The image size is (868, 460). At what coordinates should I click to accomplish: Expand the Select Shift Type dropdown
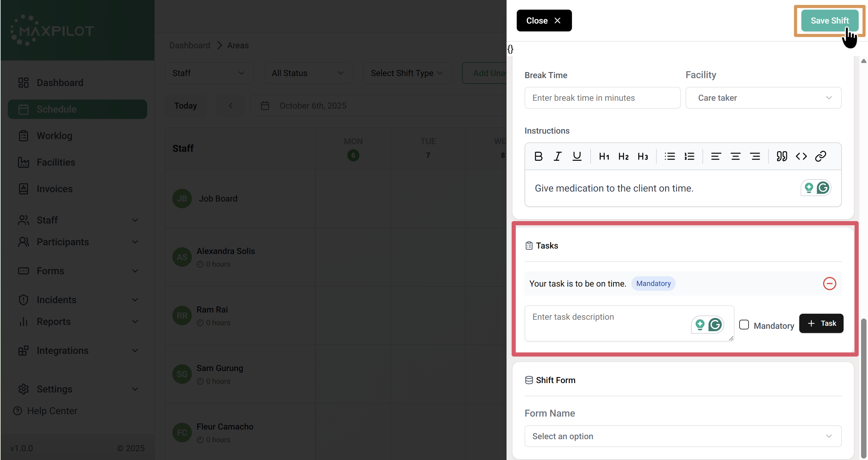coord(407,73)
